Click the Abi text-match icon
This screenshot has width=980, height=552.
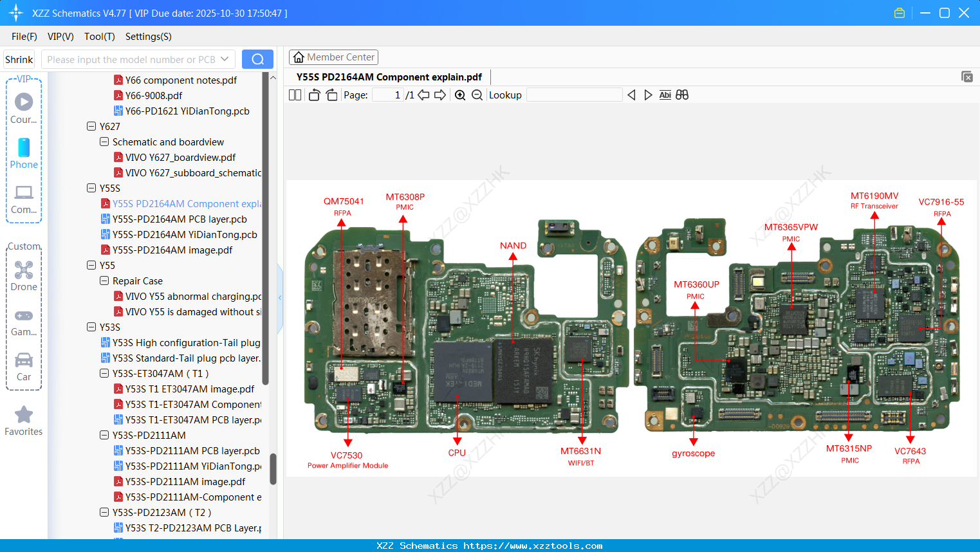[x=665, y=95]
